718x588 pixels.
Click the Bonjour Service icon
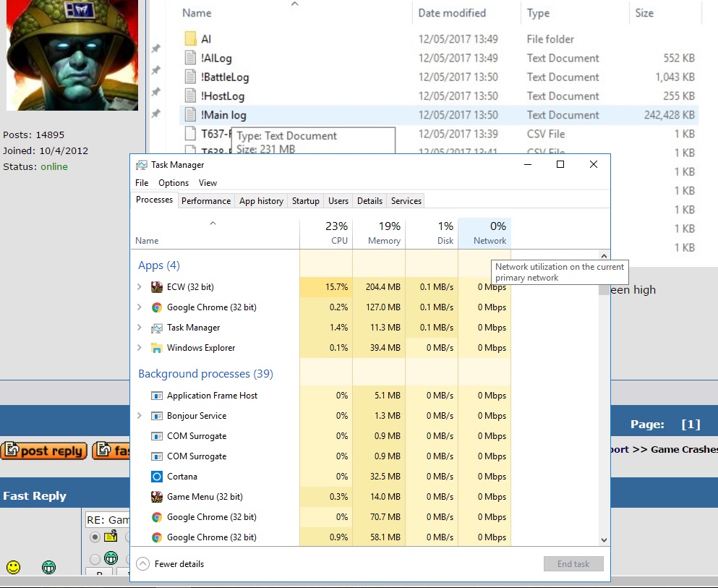pos(157,416)
